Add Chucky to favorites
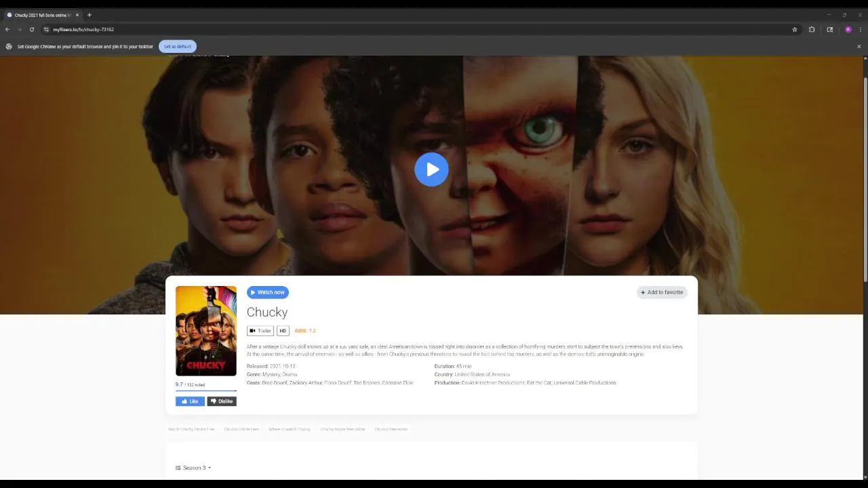 click(x=662, y=292)
